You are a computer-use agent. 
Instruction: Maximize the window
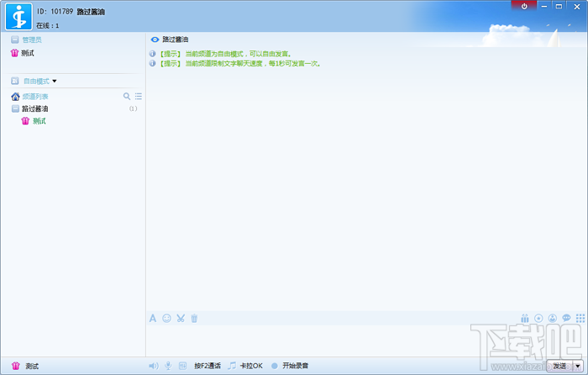click(559, 6)
